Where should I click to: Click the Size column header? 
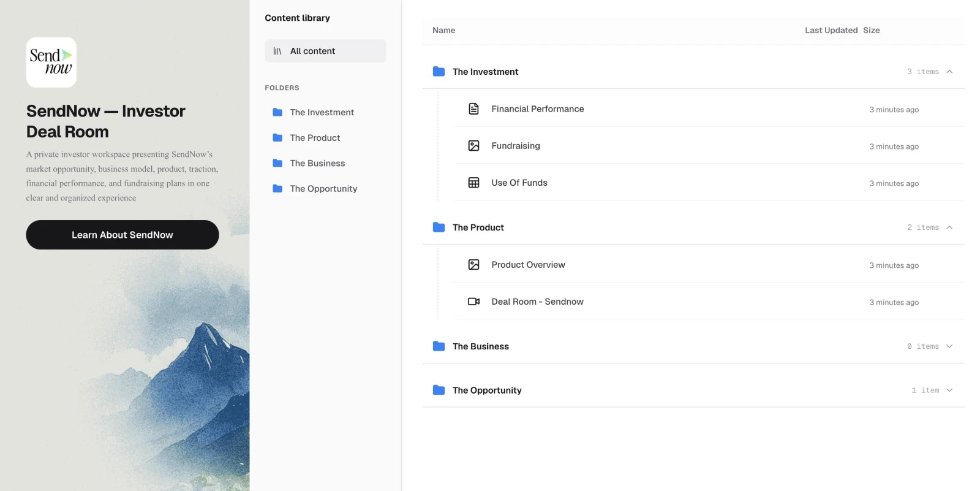click(872, 30)
